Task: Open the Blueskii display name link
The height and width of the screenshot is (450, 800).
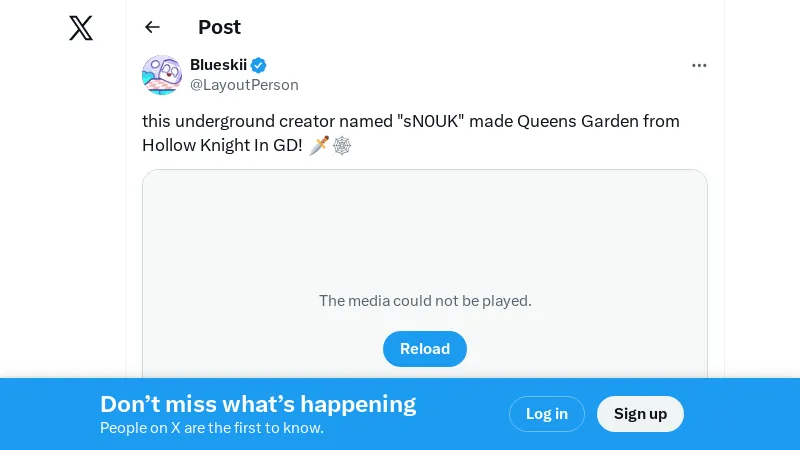Action: click(218, 65)
